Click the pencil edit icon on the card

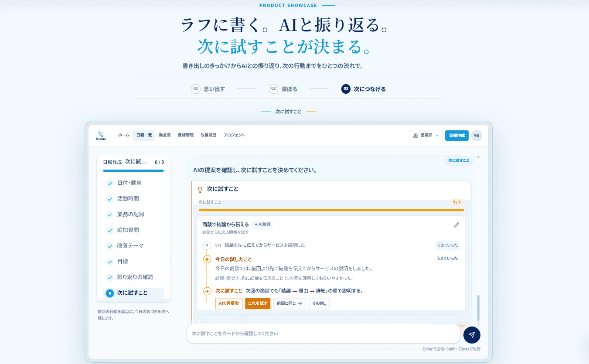coord(456,225)
